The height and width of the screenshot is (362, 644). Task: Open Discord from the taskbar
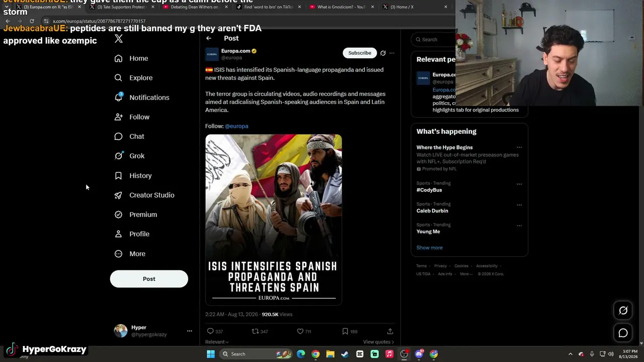[x=419, y=354]
